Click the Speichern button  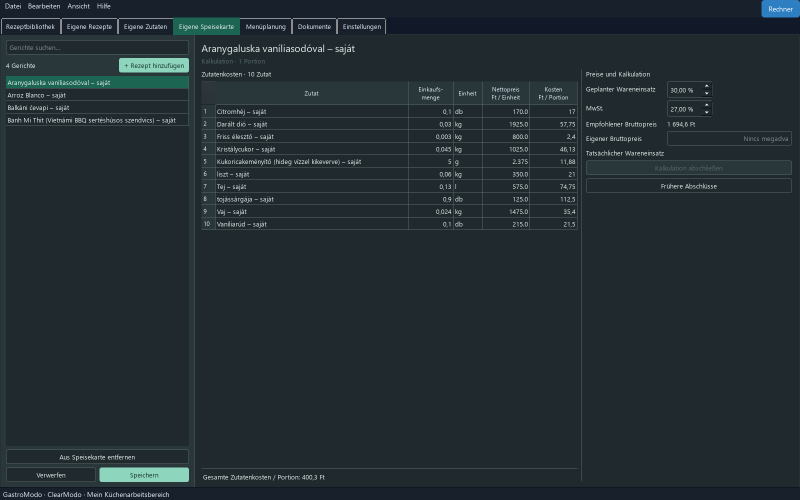[144, 475]
